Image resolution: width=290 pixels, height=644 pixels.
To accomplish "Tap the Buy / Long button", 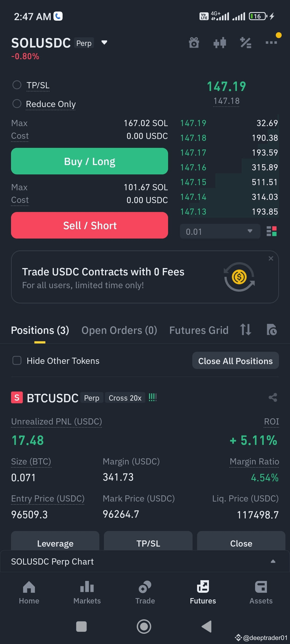I will (x=89, y=161).
